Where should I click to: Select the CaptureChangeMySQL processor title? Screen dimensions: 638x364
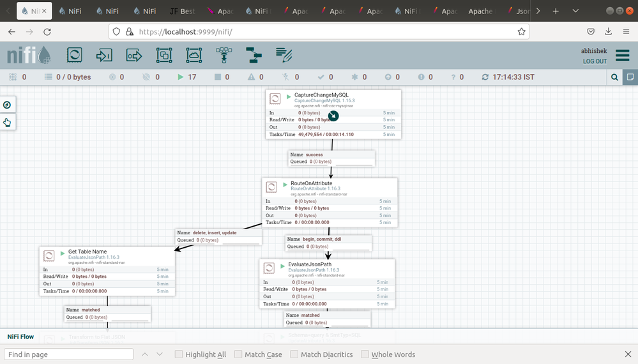pos(321,95)
